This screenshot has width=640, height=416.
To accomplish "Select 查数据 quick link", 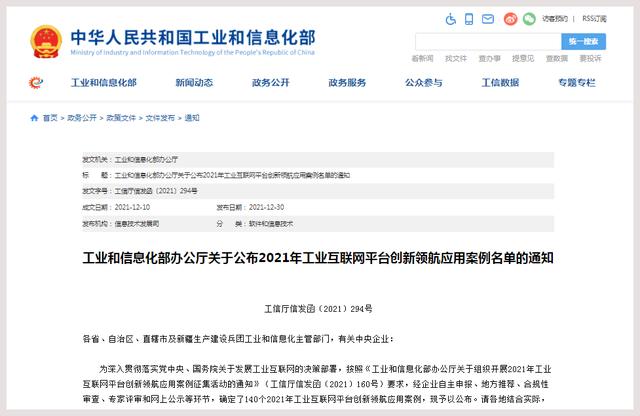I will pos(557,59).
